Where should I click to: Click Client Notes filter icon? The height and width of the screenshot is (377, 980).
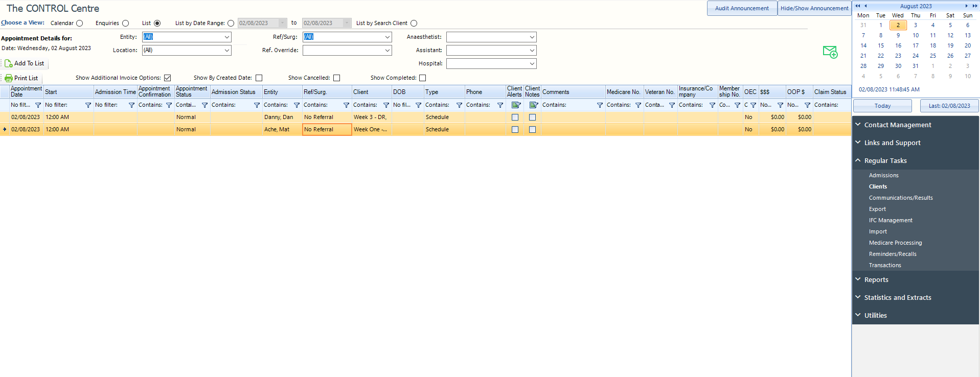click(534, 105)
